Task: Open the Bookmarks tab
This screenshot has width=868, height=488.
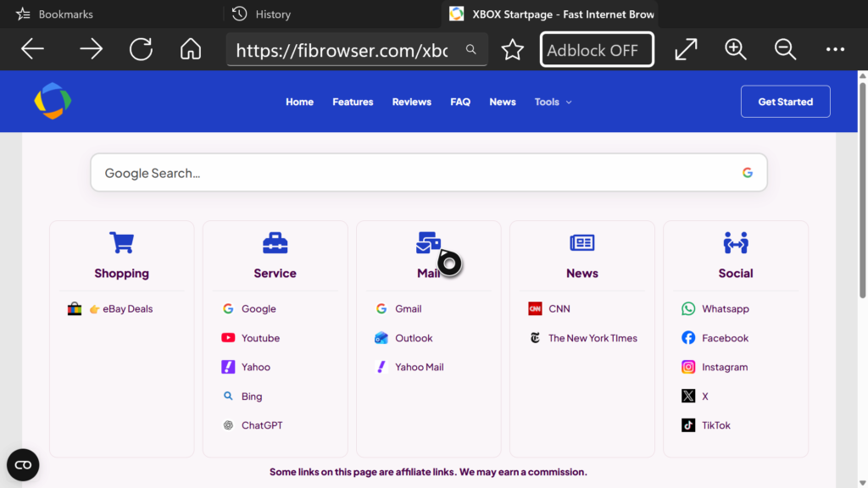Action: pos(55,14)
